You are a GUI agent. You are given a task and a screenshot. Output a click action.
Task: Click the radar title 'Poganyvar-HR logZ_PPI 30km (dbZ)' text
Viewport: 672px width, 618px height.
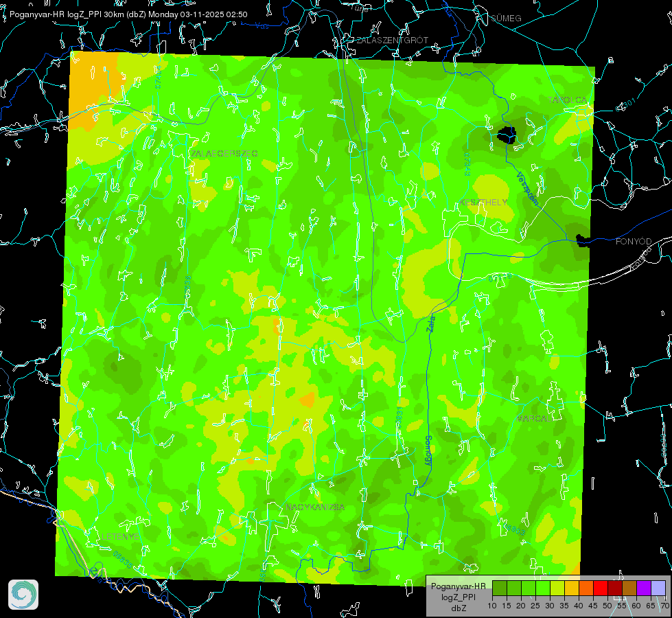[x=78, y=14]
